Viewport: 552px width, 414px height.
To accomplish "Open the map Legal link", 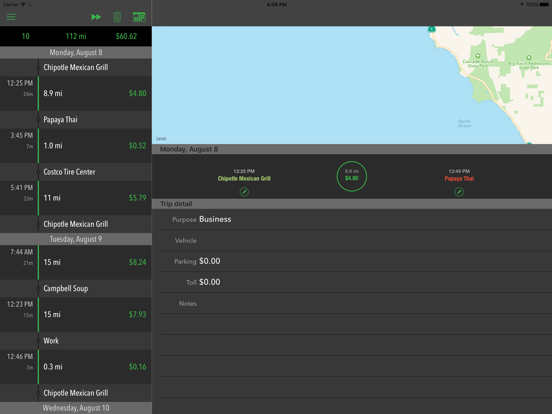I will 161,139.
